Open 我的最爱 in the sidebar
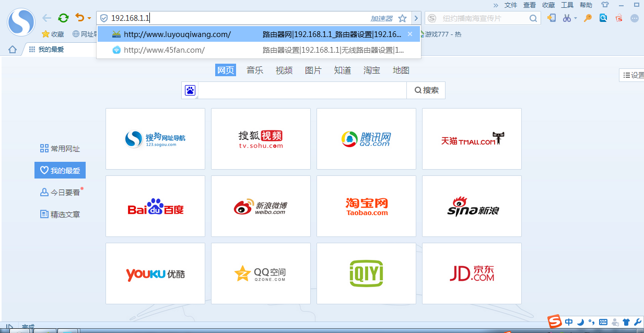Screen dimensions: 644x333 [x=60, y=170]
